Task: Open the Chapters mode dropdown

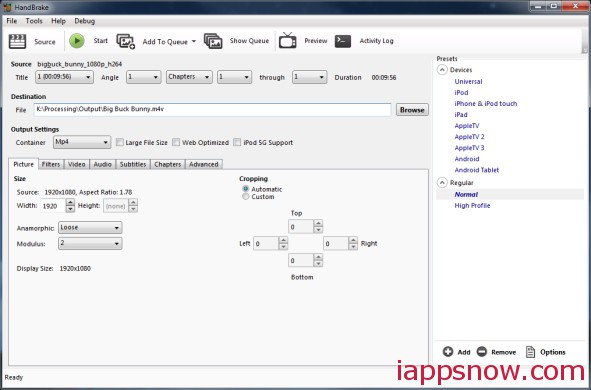Action: click(x=189, y=77)
